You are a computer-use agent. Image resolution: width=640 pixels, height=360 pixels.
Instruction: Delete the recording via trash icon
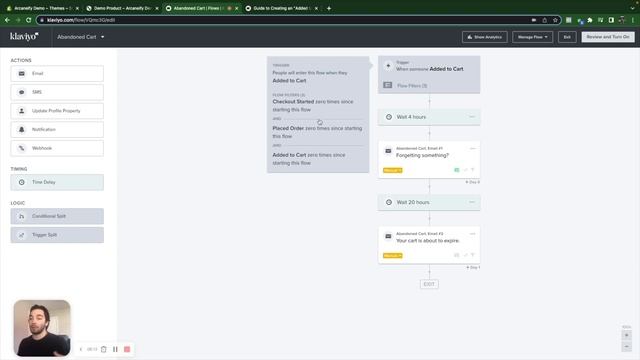pyautogui.click(x=104, y=349)
